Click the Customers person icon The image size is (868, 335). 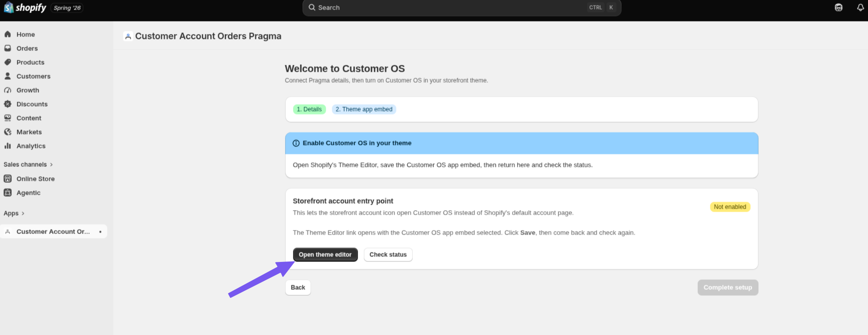8,76
